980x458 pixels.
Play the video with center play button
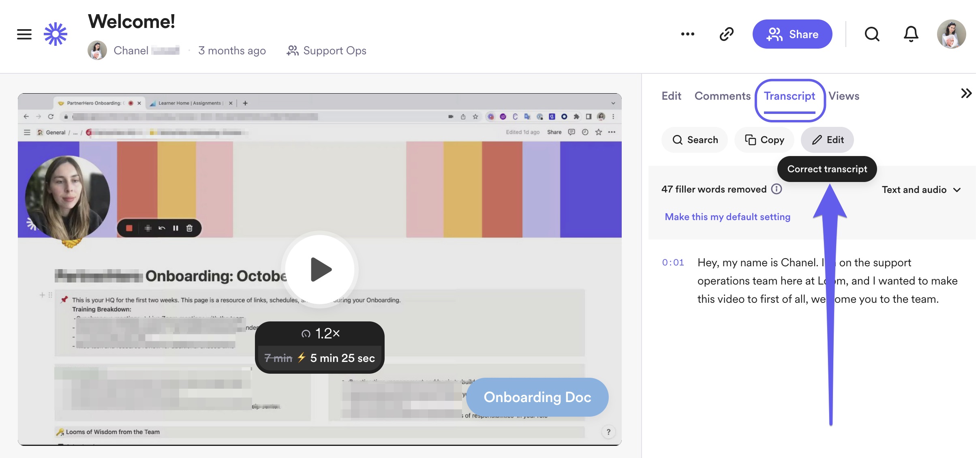pos(320,270)
